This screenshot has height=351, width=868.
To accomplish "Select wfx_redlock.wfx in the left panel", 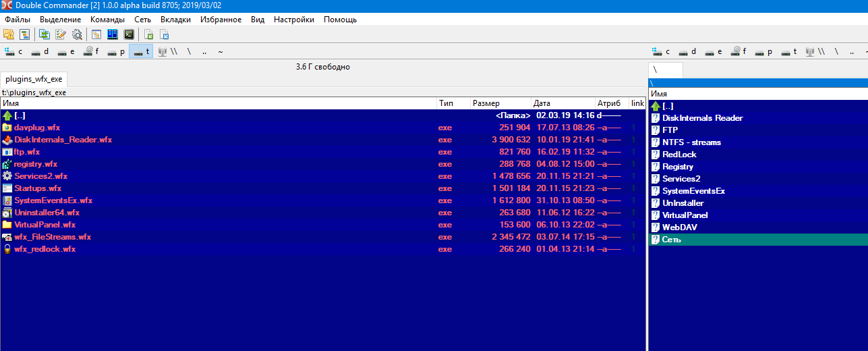I will click(x=45, y=249).
